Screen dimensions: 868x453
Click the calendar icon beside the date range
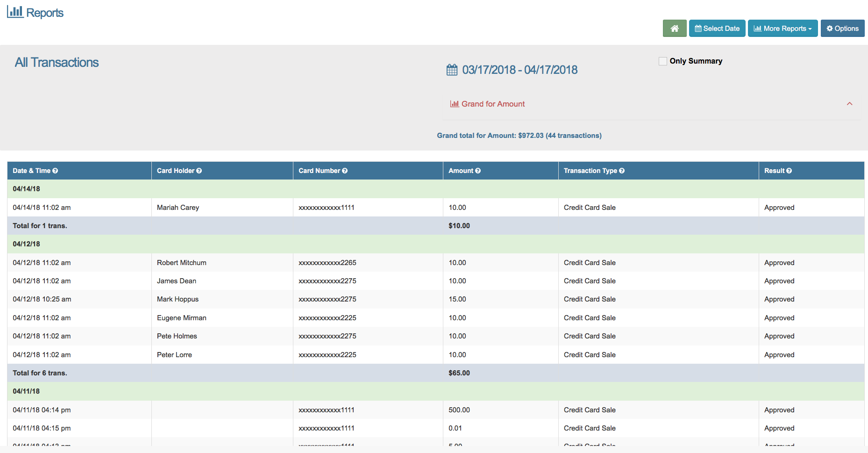click(451, 69)
